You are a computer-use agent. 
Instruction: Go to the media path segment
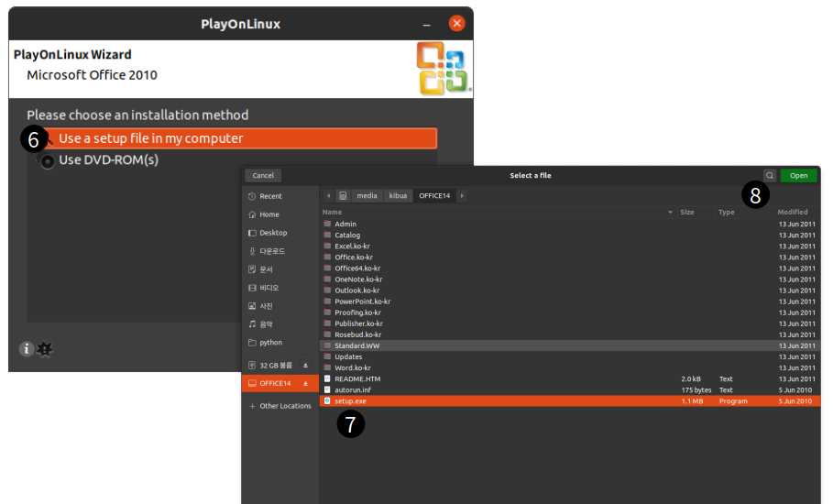[367, 196]
